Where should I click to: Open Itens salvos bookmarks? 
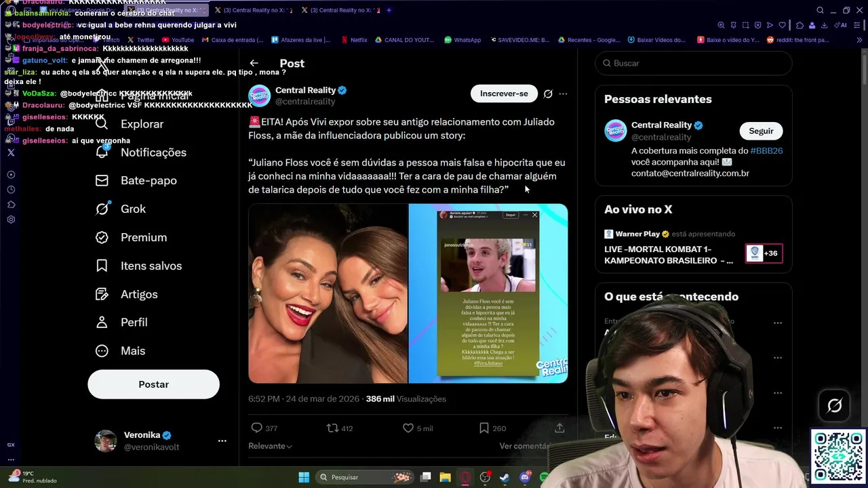(x=138, y=266)
